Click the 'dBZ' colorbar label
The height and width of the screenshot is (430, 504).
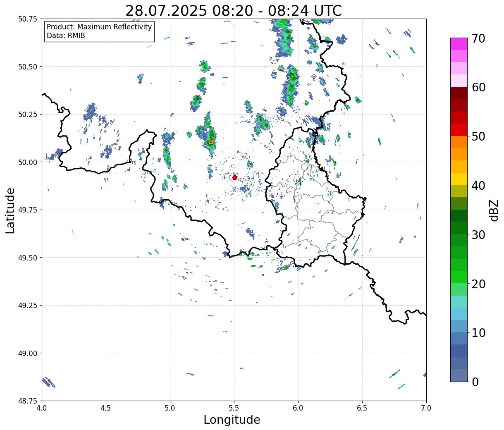pyautogui.click(x=494, y=210)
